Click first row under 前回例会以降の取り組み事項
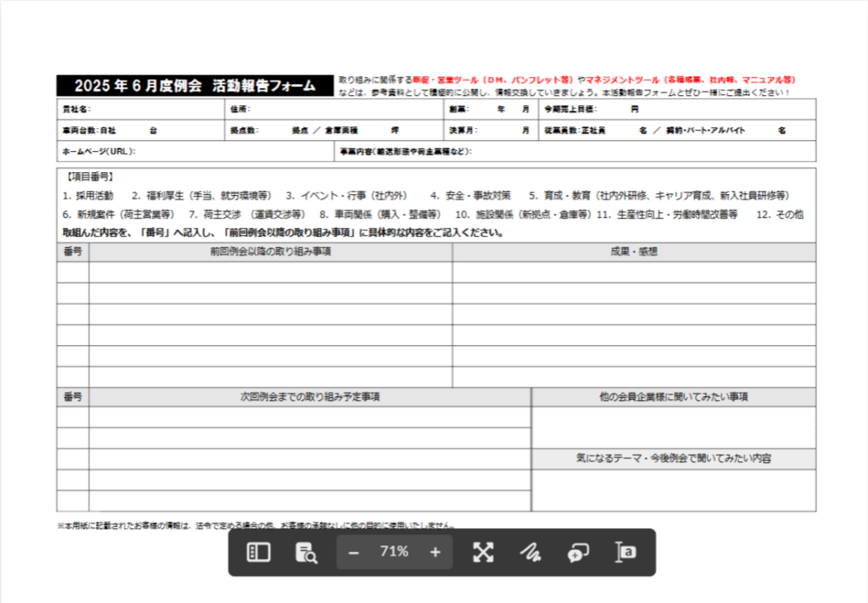868x603 pixels. 270,272
